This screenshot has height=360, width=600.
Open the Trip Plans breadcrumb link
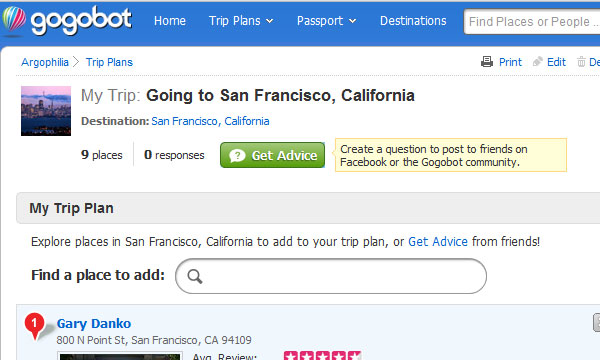(109, 62)
